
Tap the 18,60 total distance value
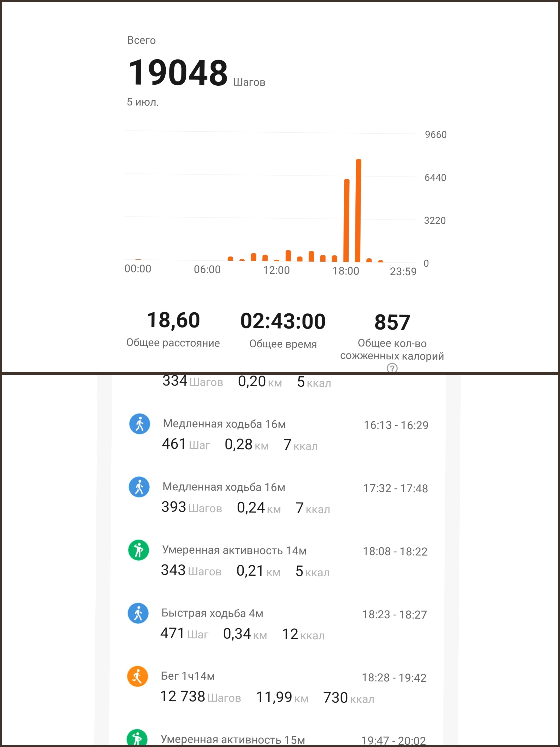tap(173, 320)
